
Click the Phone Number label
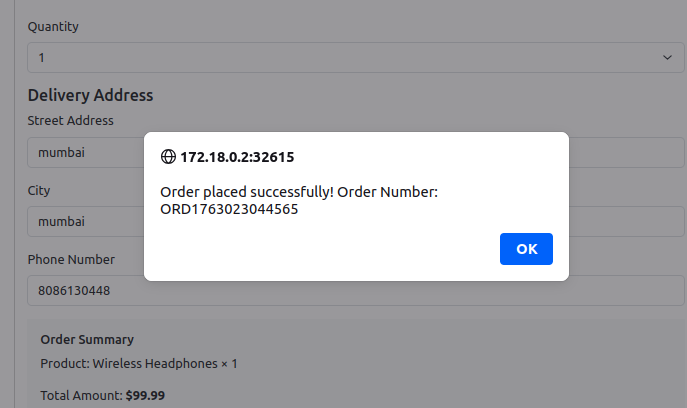pos(71,259)
